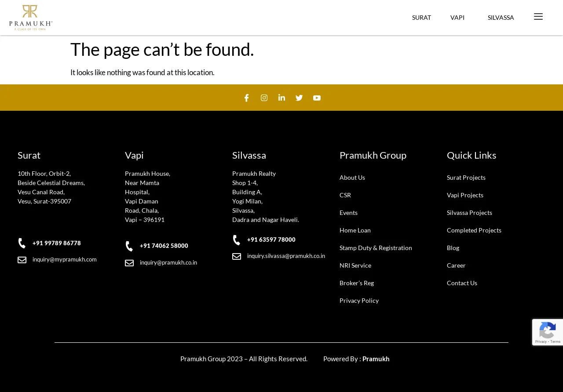Click 'Vapi – 396191' address line
This screenshot has height=392, width=563.
[x=145, y=220]
